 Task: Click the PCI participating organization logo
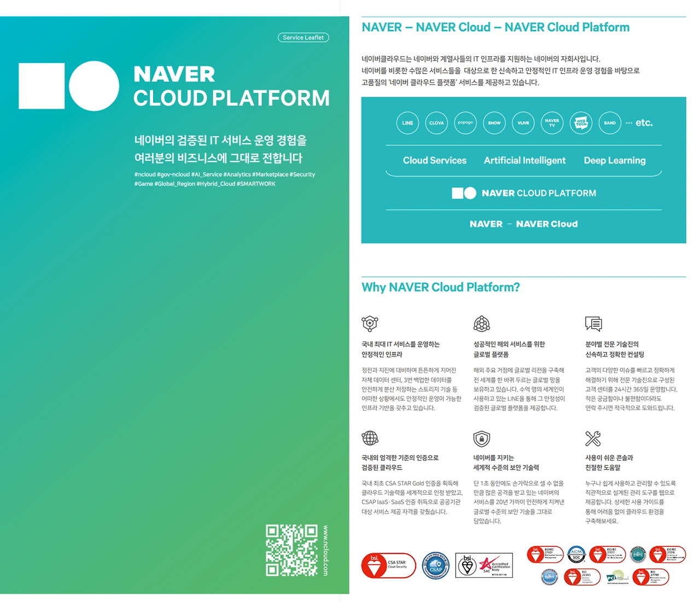pyautogui.click(x=617, y=578)
